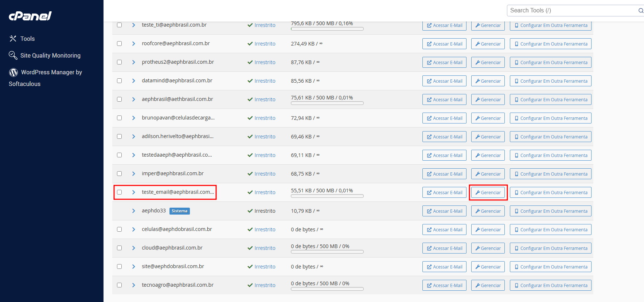Click the Site Quality Monitoring magnifier icon
Image resolution: width=644 pixels, height=302 pixels.
pyautogui.click(x=13, y=55)
